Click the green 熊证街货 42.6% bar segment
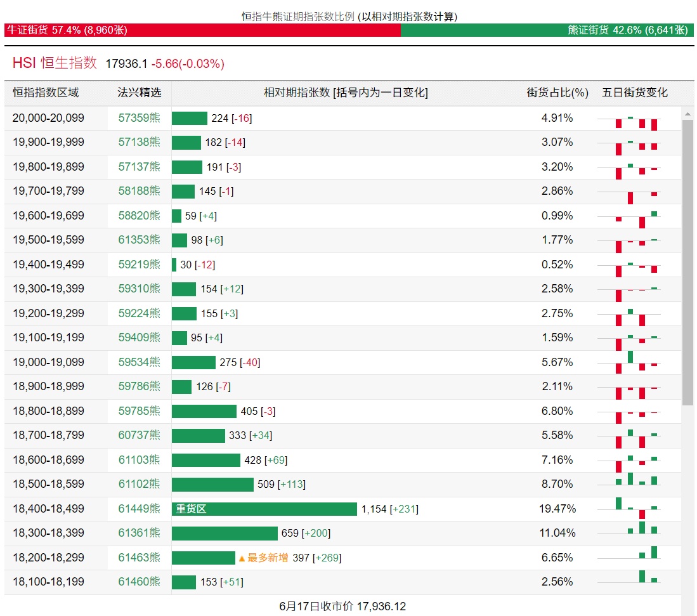The height and width of the screenshot is (616, 697). pos(547,30)
